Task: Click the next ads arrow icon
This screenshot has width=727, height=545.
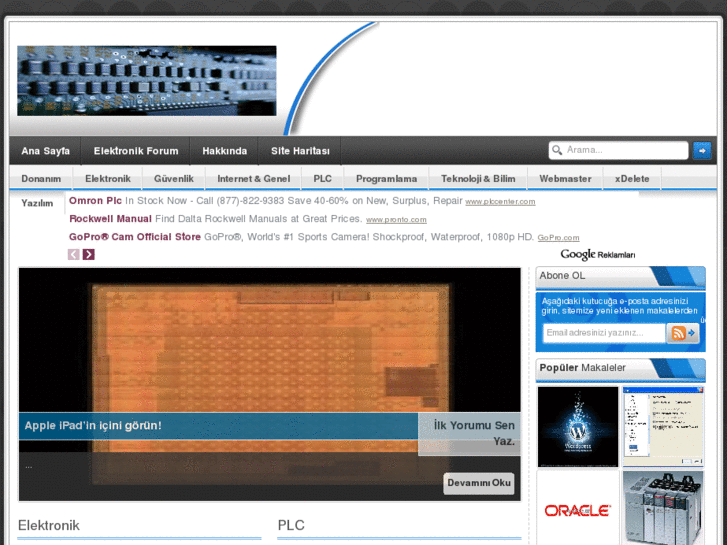Action: click(x=89, y=254)
